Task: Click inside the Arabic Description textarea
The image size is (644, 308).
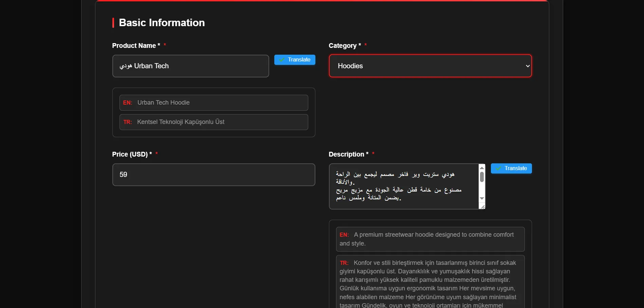Action: click(x=404, y=186)
